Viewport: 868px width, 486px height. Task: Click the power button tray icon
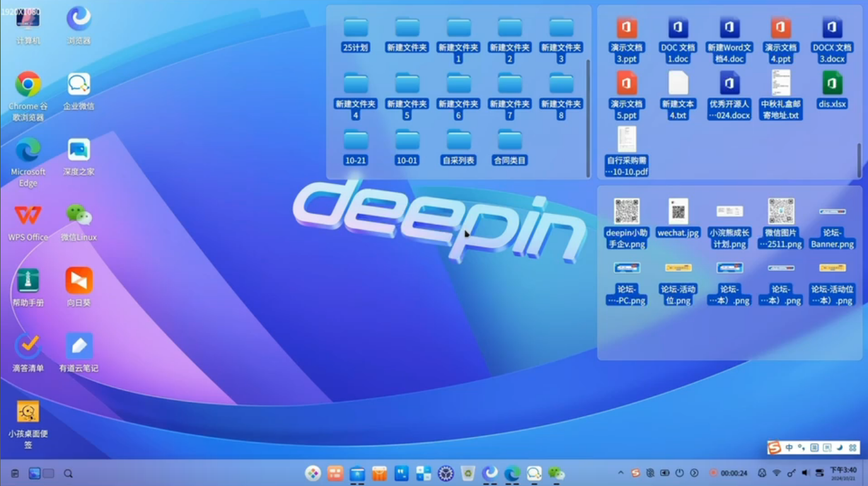680,473
